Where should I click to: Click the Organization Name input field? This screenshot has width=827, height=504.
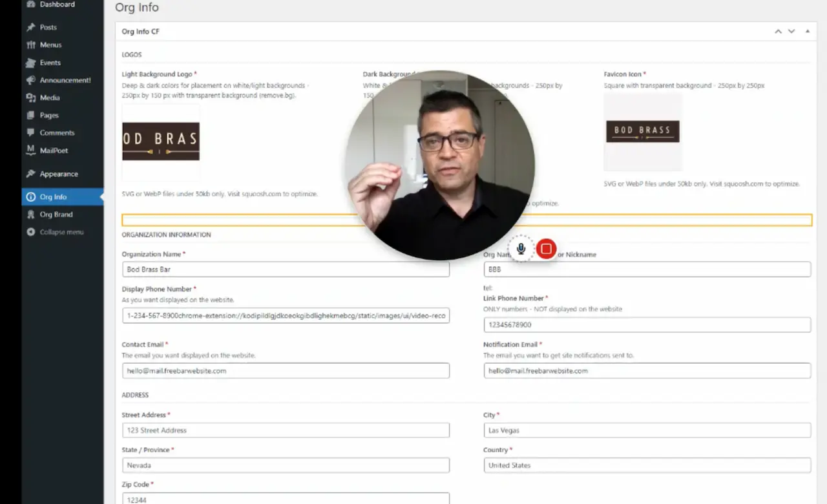pos(286,269)
